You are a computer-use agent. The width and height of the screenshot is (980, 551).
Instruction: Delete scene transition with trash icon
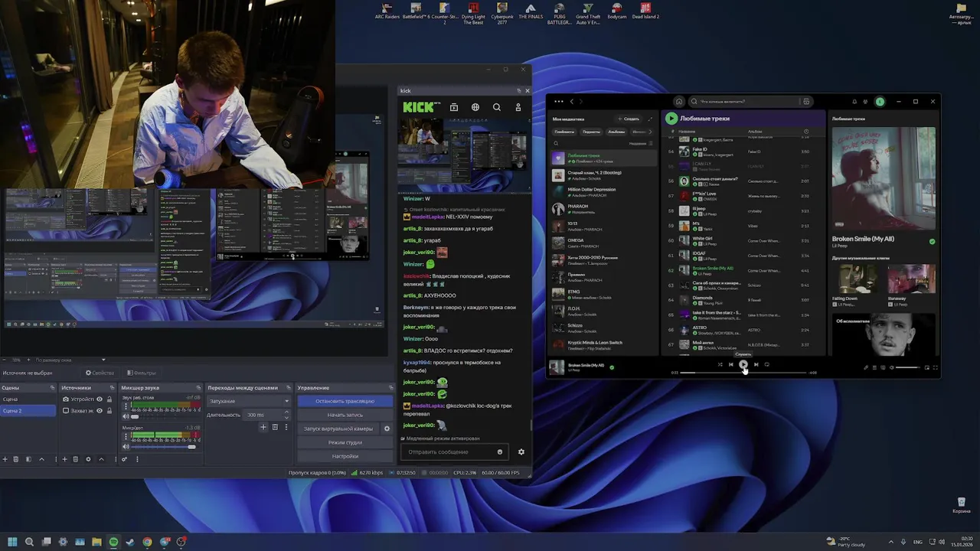click(x=275, y=427)
